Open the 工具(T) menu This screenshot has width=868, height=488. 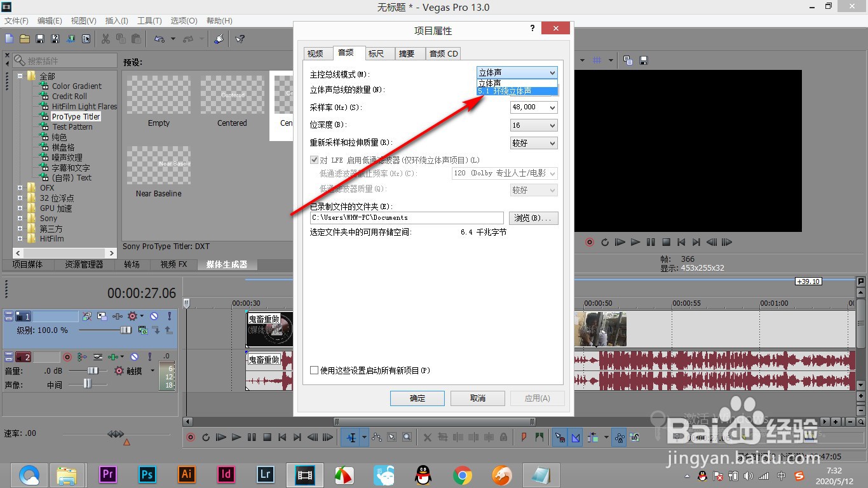click(x=150, y=21)
